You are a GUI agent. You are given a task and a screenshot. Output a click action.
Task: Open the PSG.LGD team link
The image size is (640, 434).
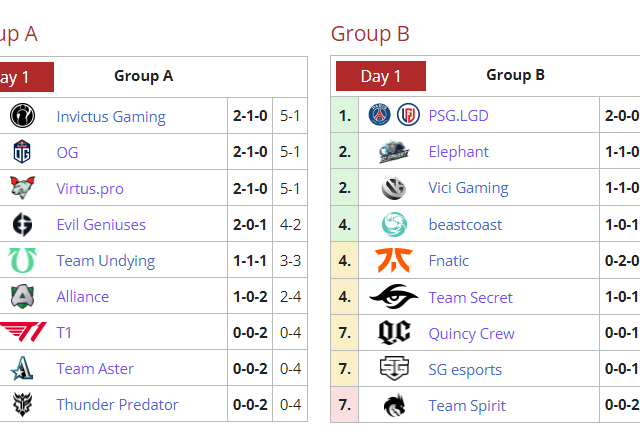(458, 115)
